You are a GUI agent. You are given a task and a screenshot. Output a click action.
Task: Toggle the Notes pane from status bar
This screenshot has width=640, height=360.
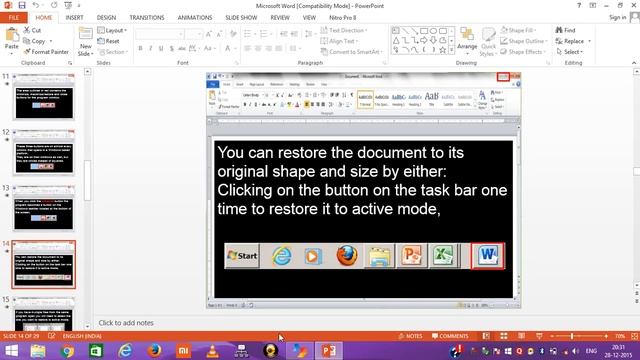tap(411, 336)
